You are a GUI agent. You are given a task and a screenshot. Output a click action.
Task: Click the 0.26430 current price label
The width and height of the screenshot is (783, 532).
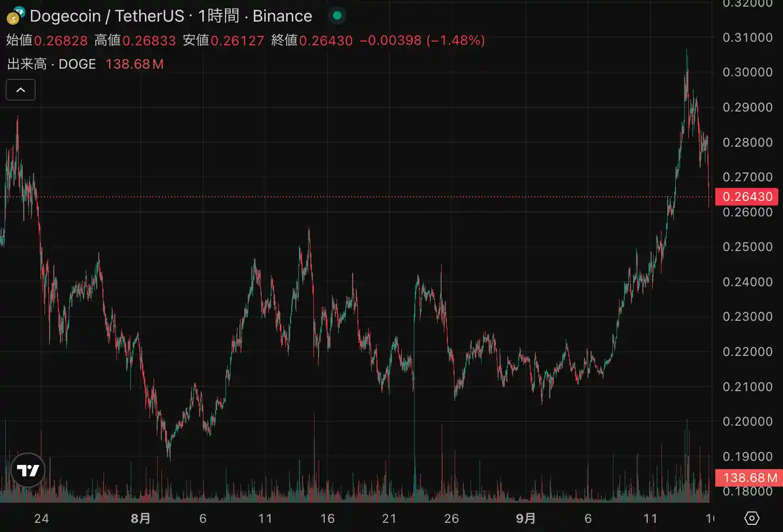tap(748, 196)
